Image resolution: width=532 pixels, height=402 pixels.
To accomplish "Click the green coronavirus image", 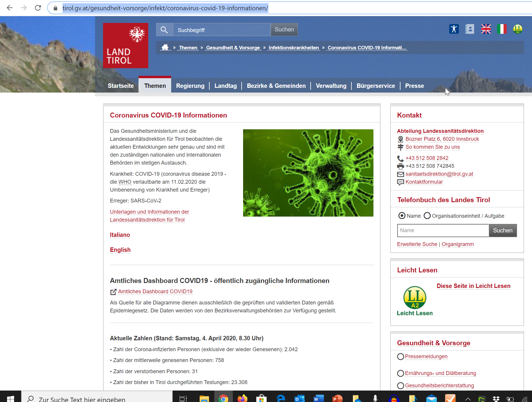I will [308, 173].
